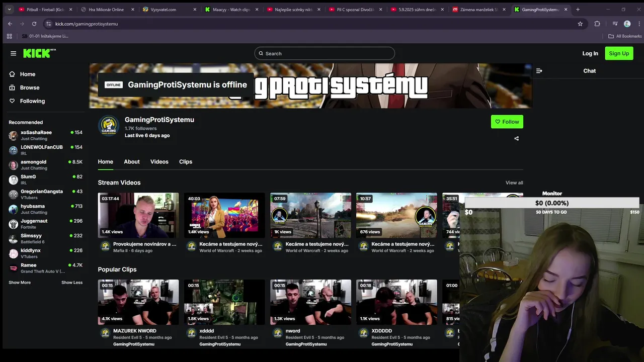Open xoSashaRaee recommended channel avatar

pyautogui.click(x=13, y=135)
